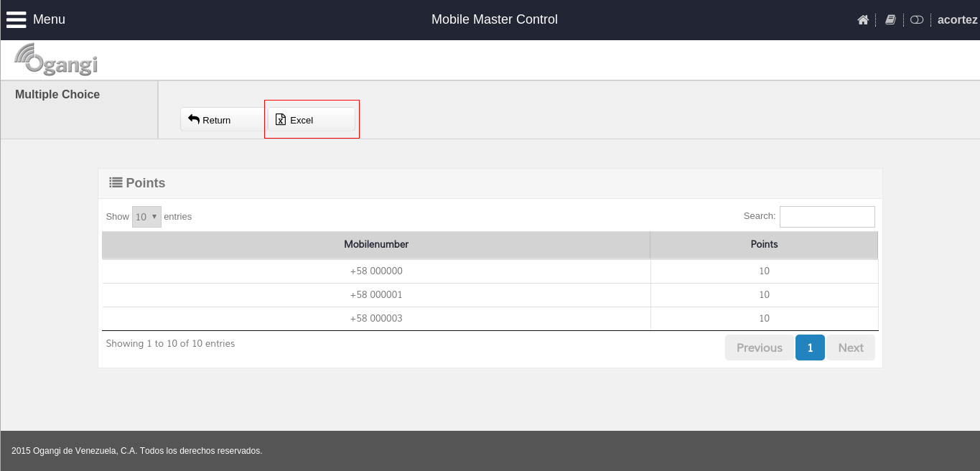Viewport: 980px width, 471px height.
Task: Export the table with Excel button
Action: tap(312, 120)
